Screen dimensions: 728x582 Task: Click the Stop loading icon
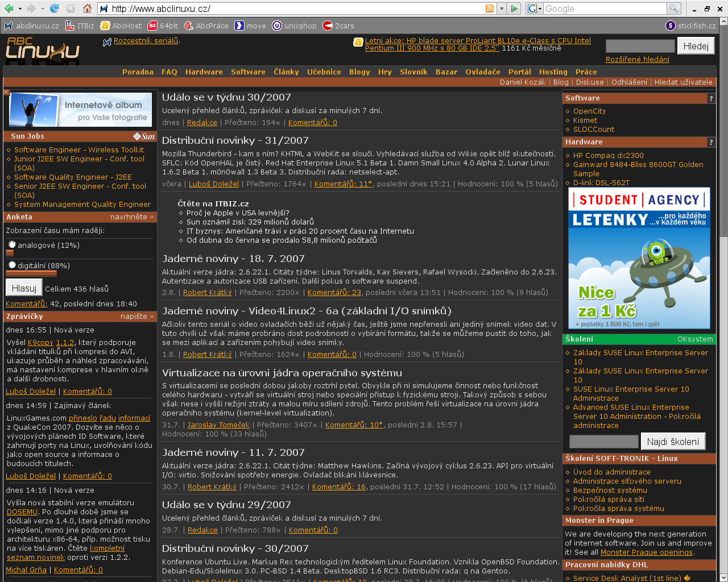pyautogui.click(x=71, y=9)
